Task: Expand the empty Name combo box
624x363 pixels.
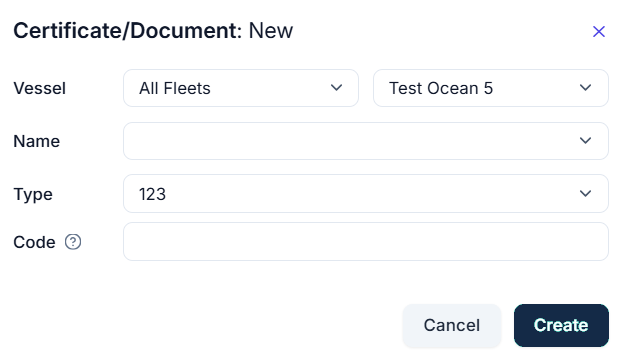Action: 366,141
